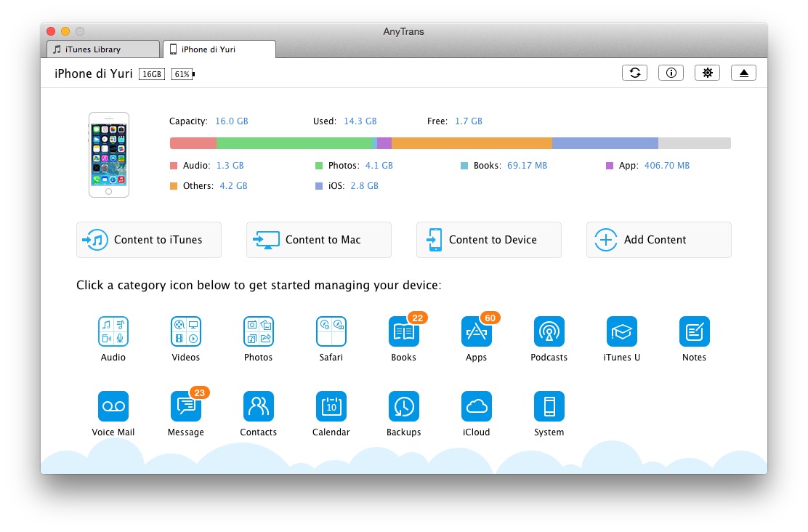Click the Audio legend color swatch
Image resolution: width=808 pixels, height=532 pixels.
coord(174,166)
